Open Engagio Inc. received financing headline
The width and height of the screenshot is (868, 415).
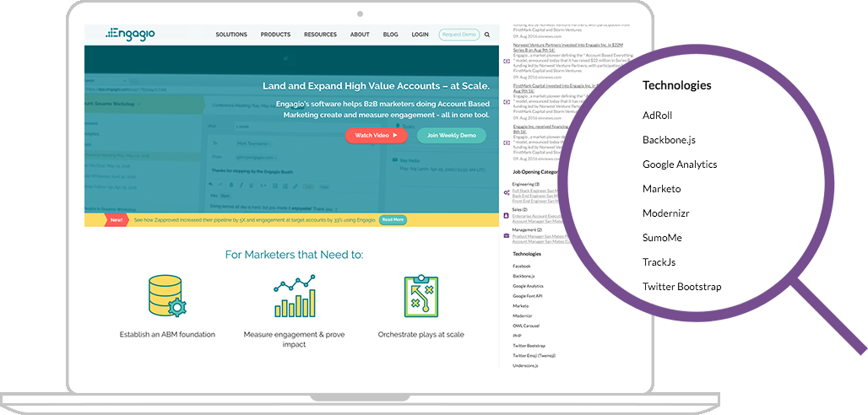(x=540, y=129)
